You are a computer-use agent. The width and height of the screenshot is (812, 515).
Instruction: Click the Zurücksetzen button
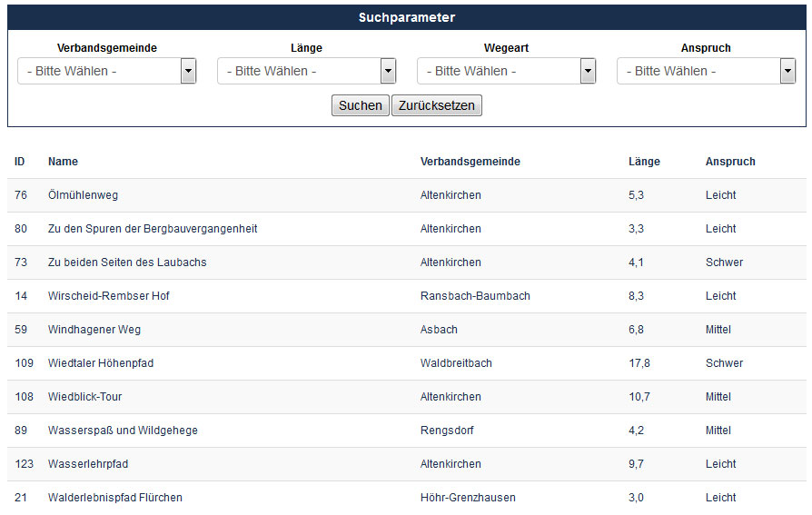[437, 105]
